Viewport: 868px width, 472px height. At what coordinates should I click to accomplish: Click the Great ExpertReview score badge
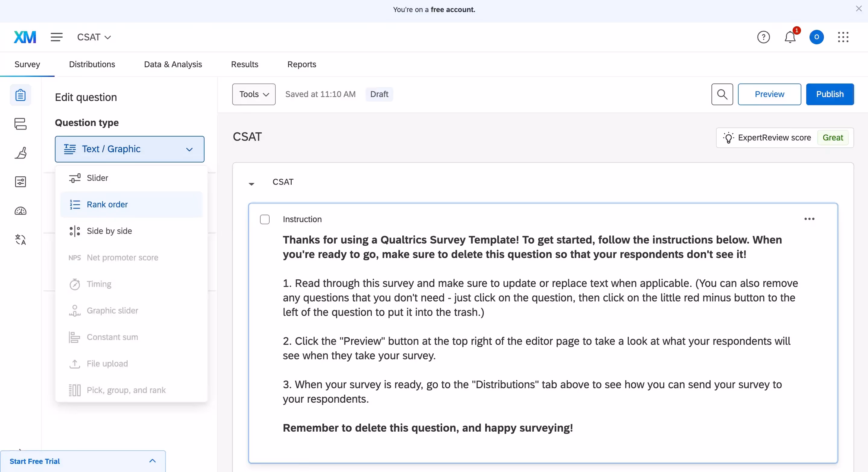[833, 138]
